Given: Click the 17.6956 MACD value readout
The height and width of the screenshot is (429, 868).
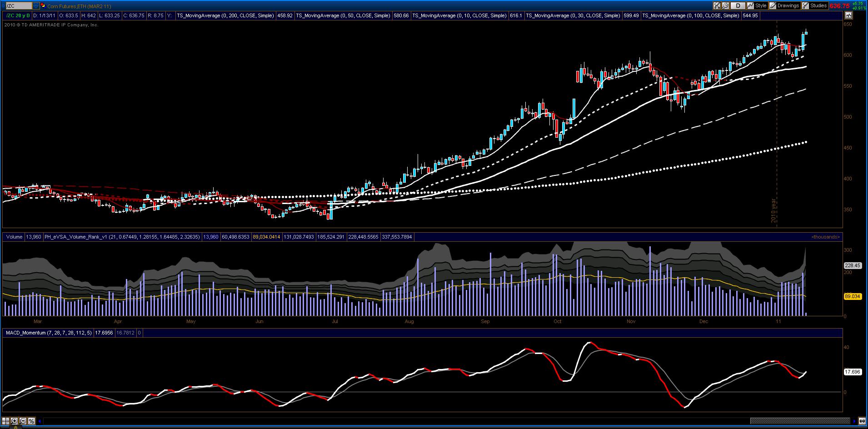Looking at the screenshot, I should pos(104,333).
